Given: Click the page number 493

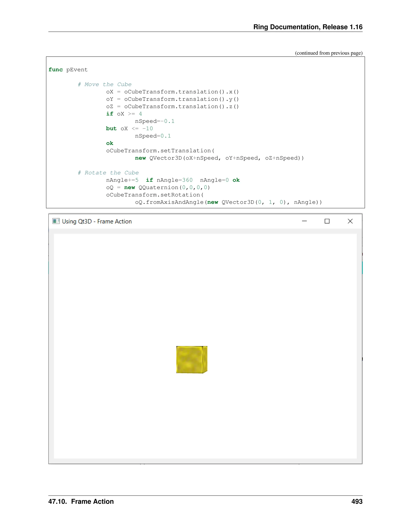Looking at the screenshot, I should [x=357, y=501].
